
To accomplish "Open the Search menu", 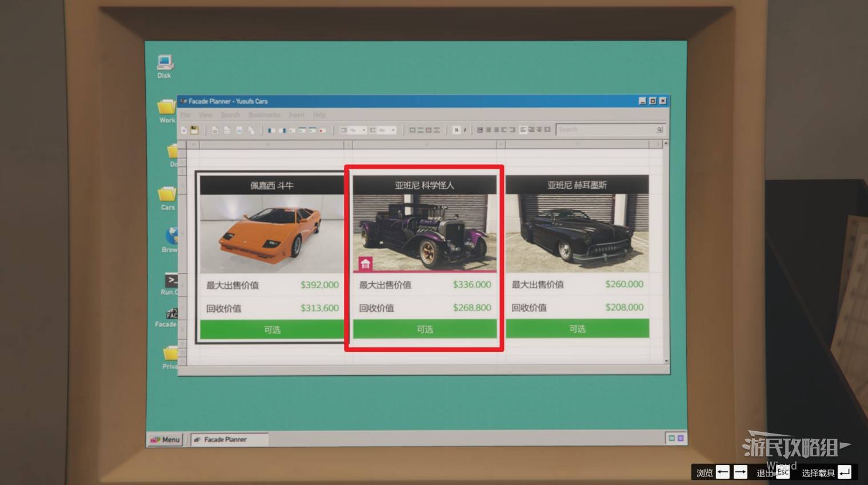I will [230, 115].
